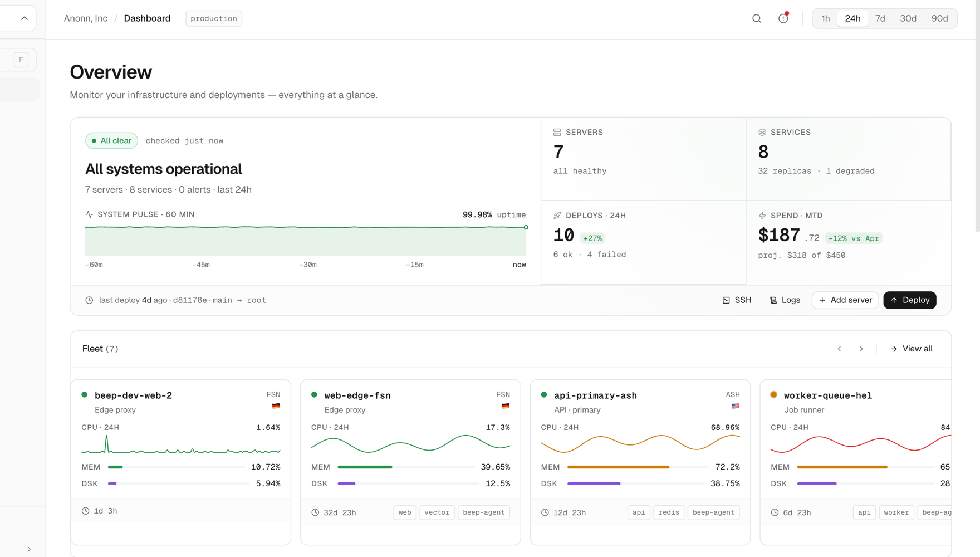The height and width of the screenshot is (557, 980).
Task: Switch to 7d time range
Action: [880, 18]
